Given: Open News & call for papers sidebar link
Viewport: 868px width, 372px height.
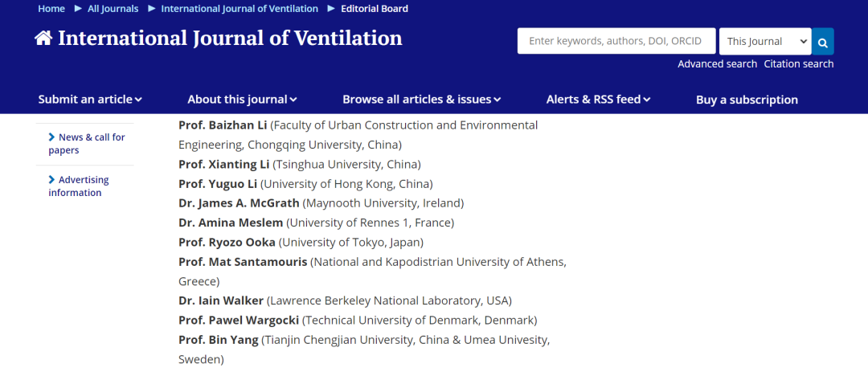Looking at the screenshot, I should 87,144.
